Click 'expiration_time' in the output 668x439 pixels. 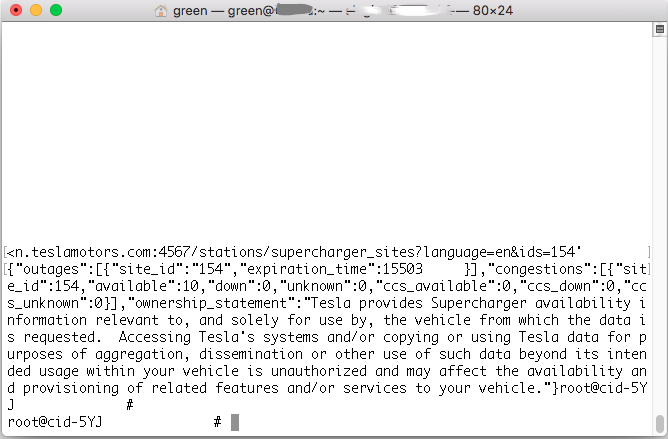point(307,269)
